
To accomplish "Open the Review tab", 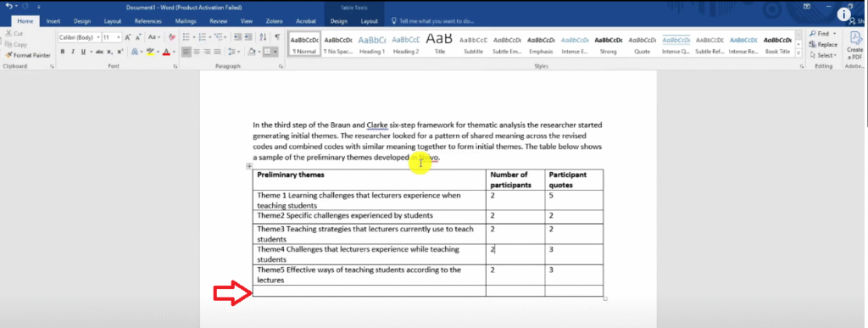I will [x=218, y=21].
